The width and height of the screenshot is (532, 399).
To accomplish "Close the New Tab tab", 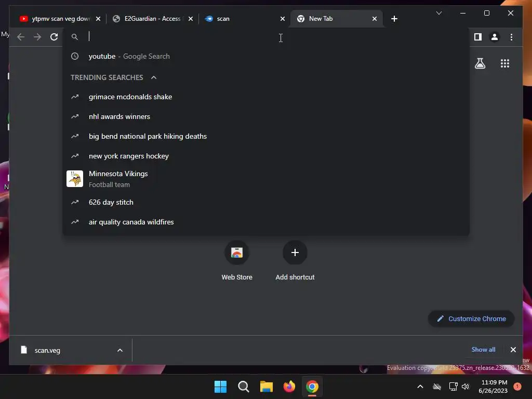I will coord(374,19).
